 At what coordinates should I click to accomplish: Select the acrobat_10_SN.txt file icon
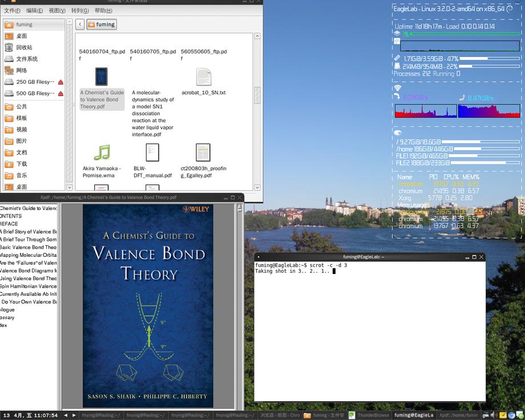204,76
